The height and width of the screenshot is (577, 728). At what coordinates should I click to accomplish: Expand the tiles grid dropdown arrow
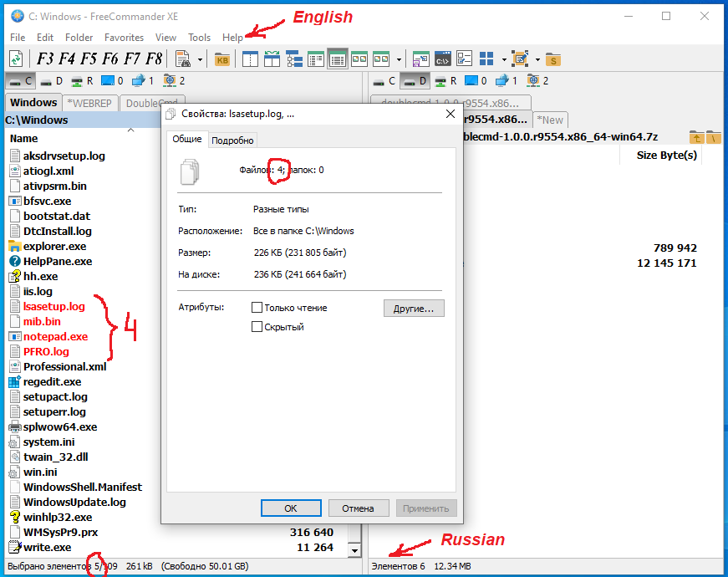504,59
